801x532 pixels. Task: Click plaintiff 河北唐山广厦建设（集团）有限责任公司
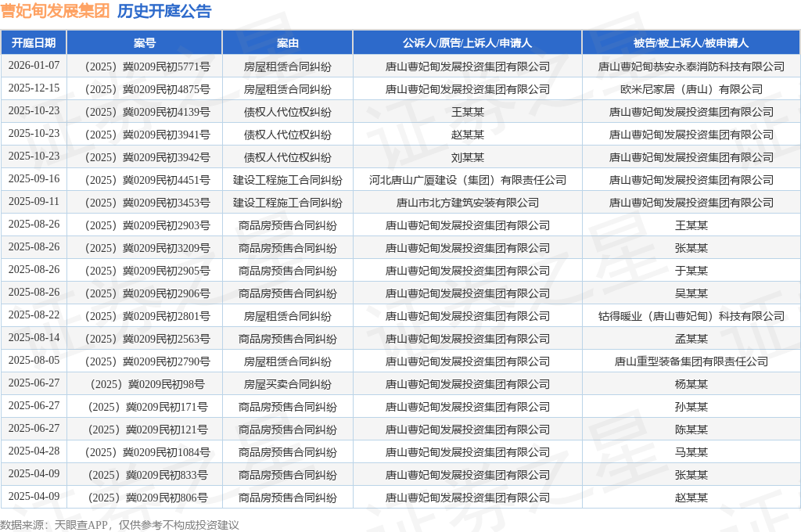(x=467, y=180)
